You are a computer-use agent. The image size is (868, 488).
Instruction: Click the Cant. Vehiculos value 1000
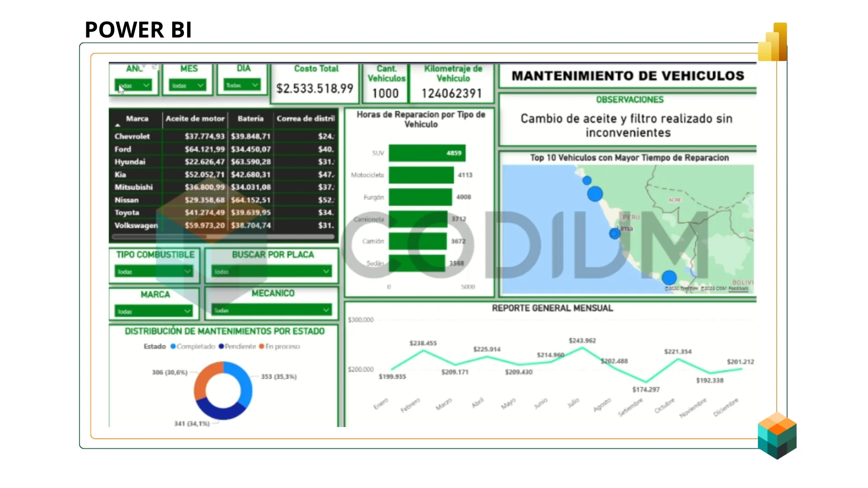tap(385, 94)
